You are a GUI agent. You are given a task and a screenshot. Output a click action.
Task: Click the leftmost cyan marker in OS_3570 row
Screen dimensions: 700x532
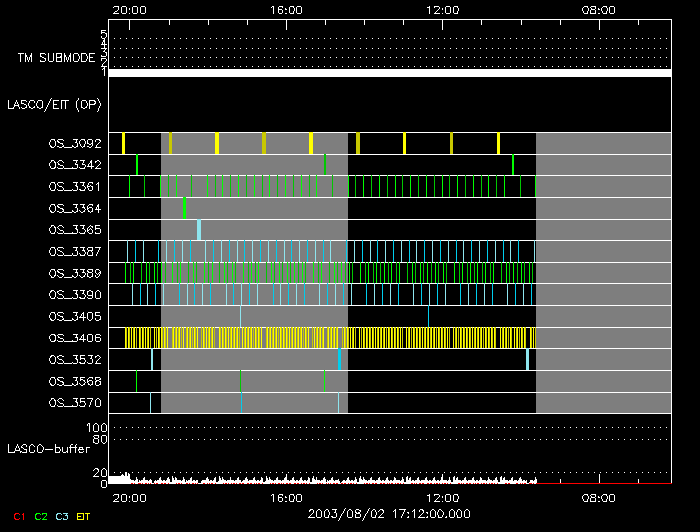[151, 402]
